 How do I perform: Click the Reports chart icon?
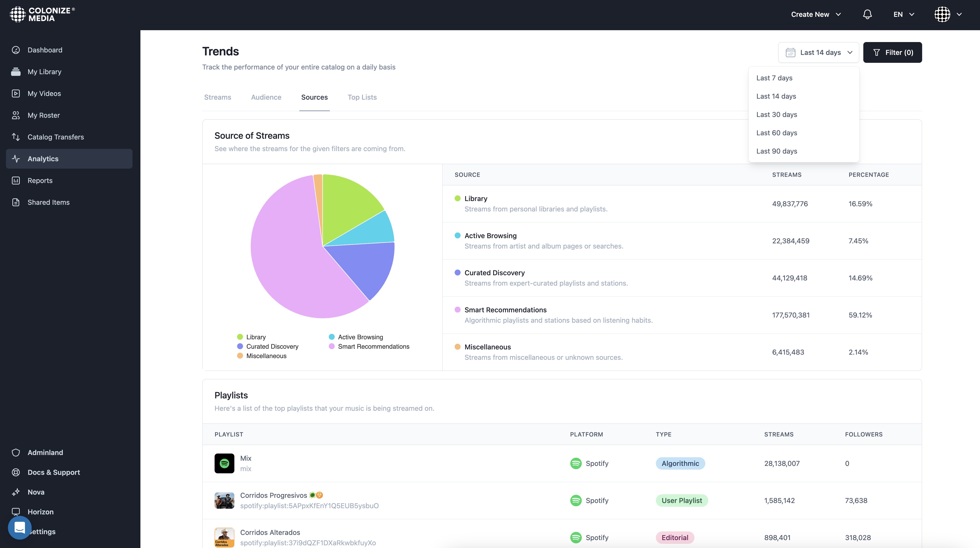pos(16,181)
